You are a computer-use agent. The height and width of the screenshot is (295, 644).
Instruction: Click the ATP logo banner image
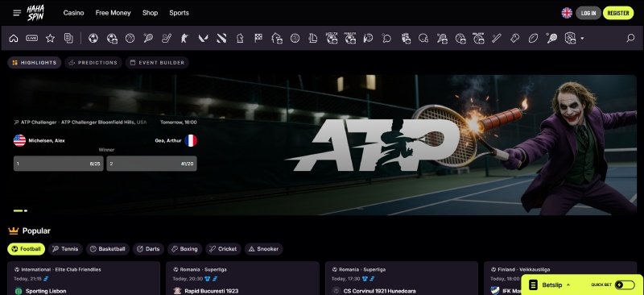pos(372,144)
